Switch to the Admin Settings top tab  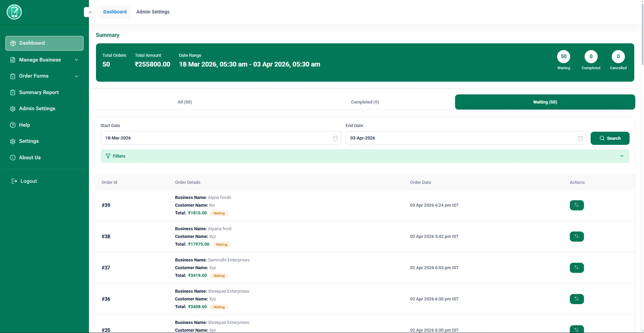153,12
